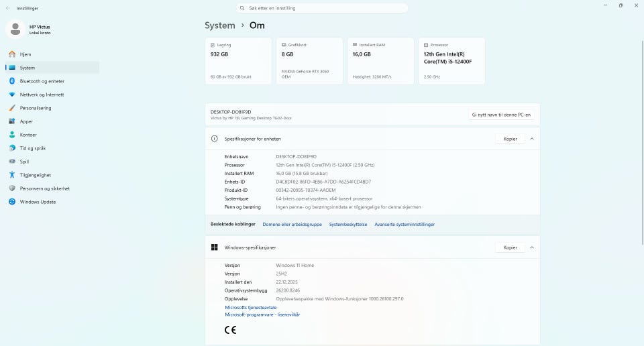Collapse Spesifikasjoner for enheten section chevron
The width and height of the screenshot is (644, 346).
[532, 139]
